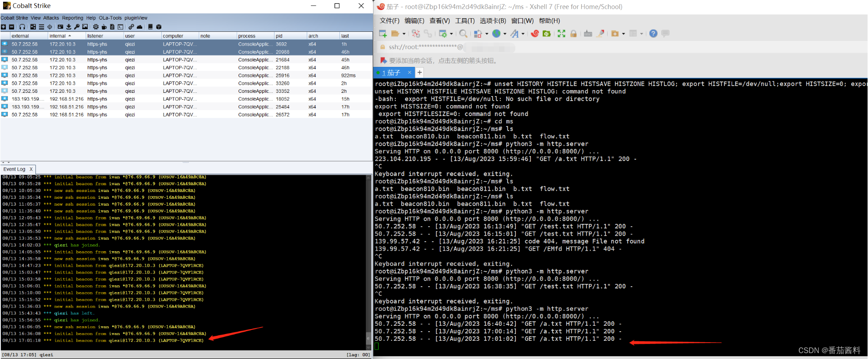The width and height of the screenshot is (868, 359).
Task: Open Xshell 选项卡(B) menu
Action: [x=493, y=21]
